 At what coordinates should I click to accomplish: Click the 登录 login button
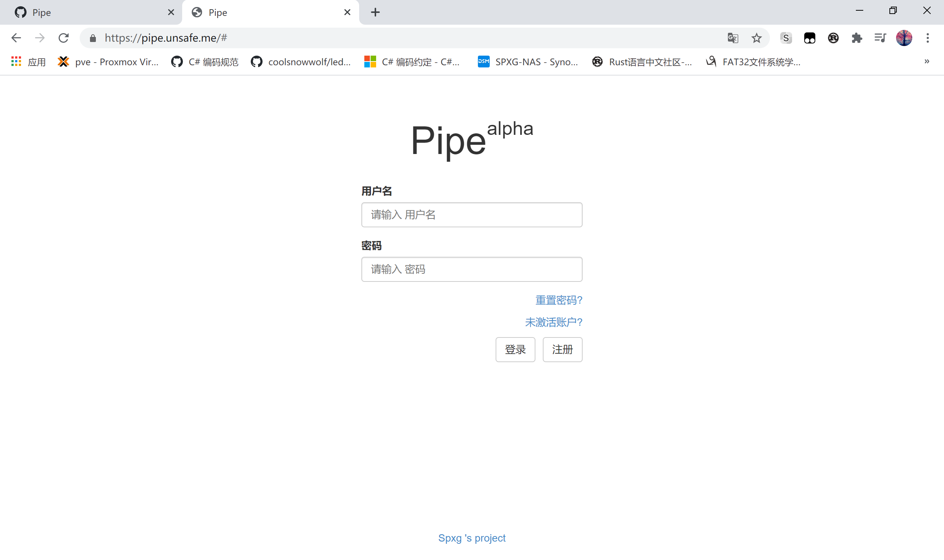click(x=515, y=349)
